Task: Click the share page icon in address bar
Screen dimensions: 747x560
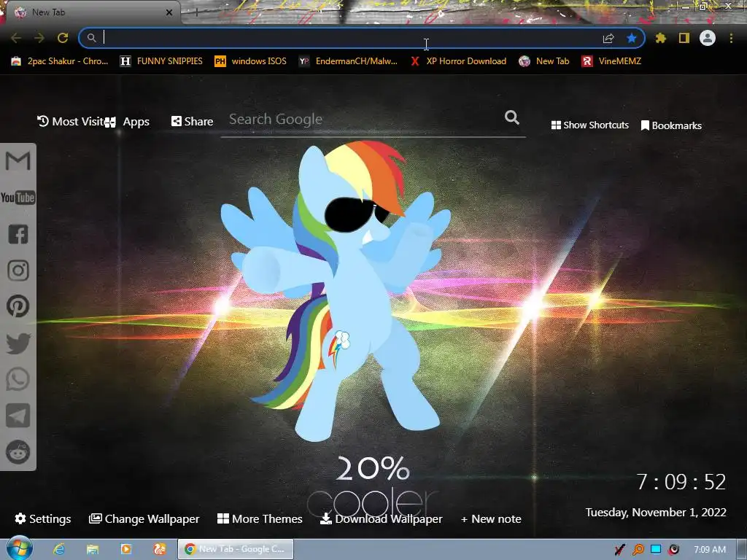Action: 608,38
